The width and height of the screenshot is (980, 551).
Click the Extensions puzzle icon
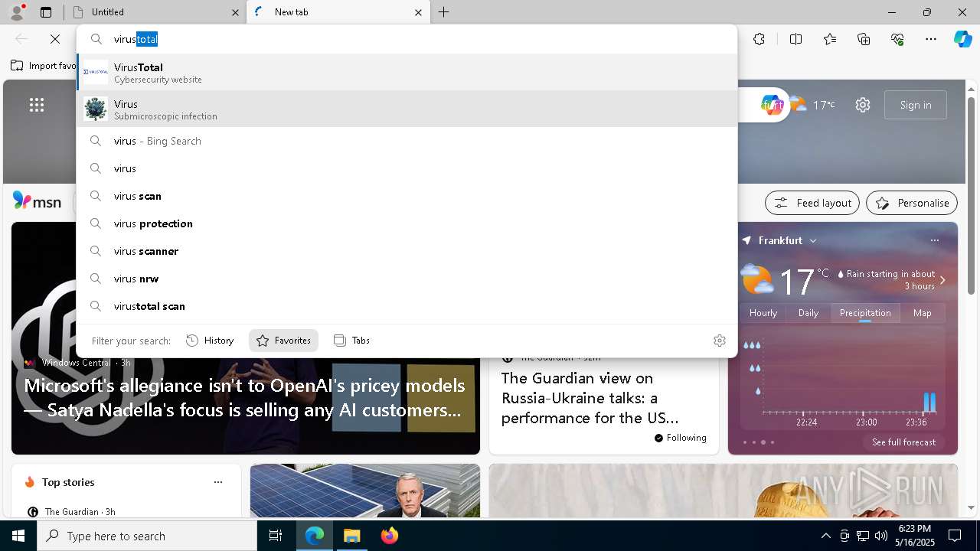click(759, 39)
